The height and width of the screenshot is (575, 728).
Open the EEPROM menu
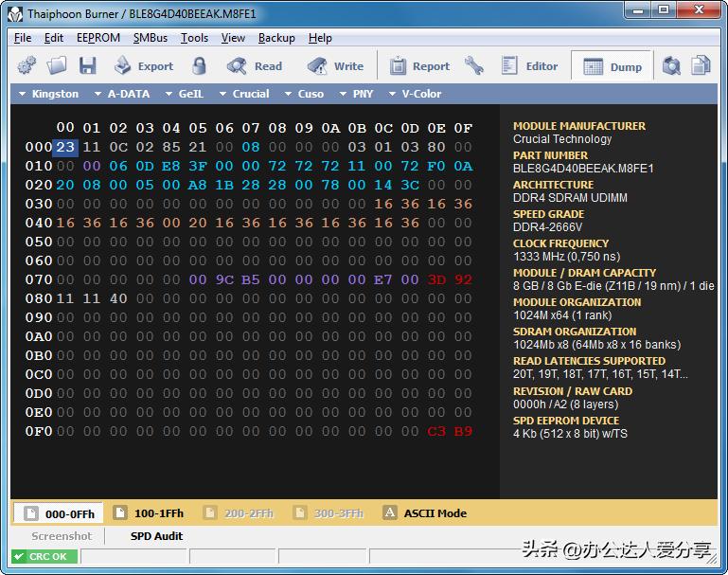coord(98,38)
